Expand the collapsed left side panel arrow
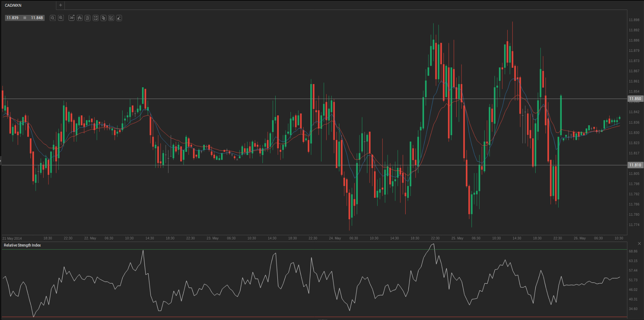This screenshot has height=320, width=644. (1, 161)
